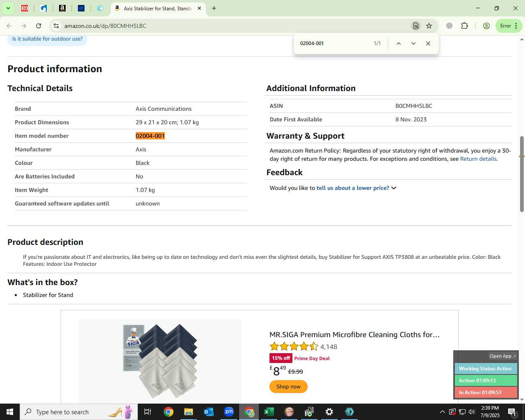Image resolution: width=525 pixels, height=420 pixels.
Task: Switch to the pinned Amazon 'a' tab
Action: click(x=62, y=8)
